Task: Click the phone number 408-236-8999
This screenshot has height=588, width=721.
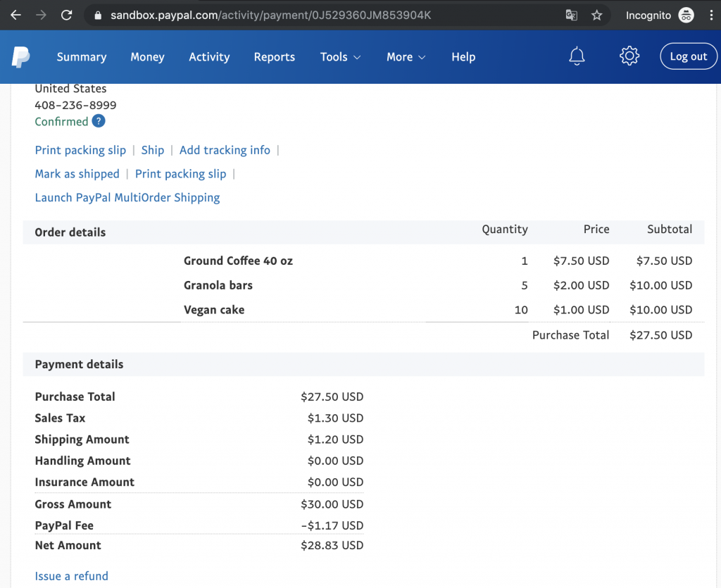Action: (x=76, y=106)
